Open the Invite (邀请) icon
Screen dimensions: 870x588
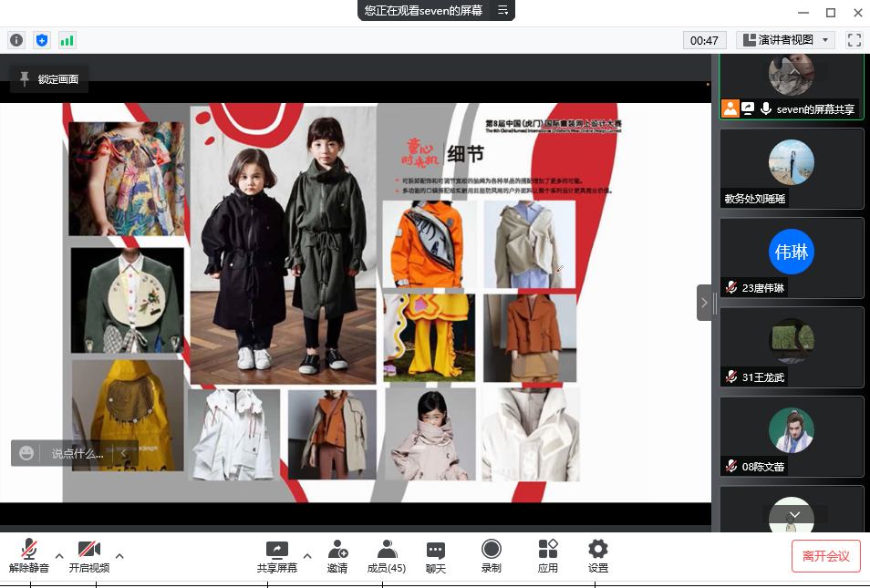point(337,555)
